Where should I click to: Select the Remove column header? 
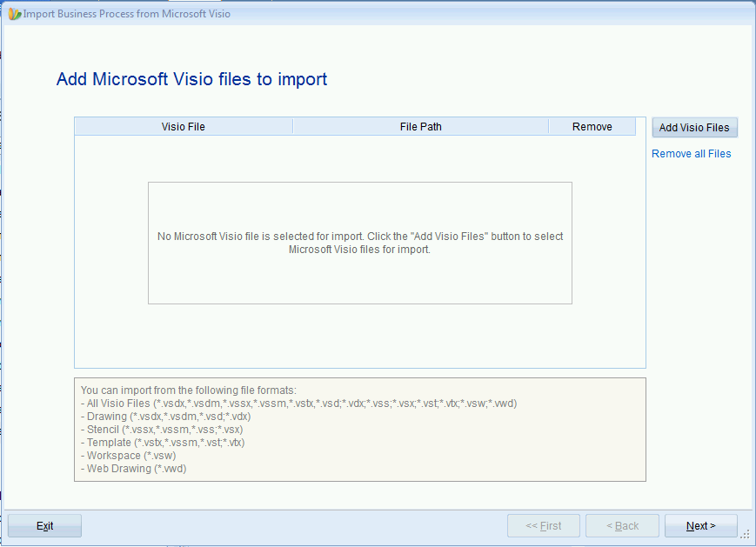[592, 127]
